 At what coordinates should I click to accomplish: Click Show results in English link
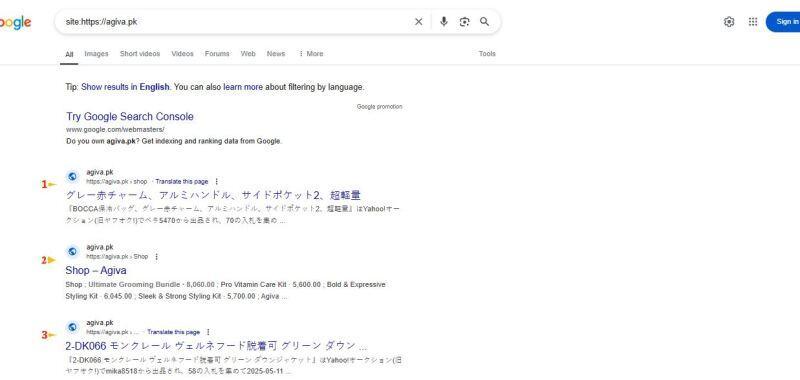125,87
